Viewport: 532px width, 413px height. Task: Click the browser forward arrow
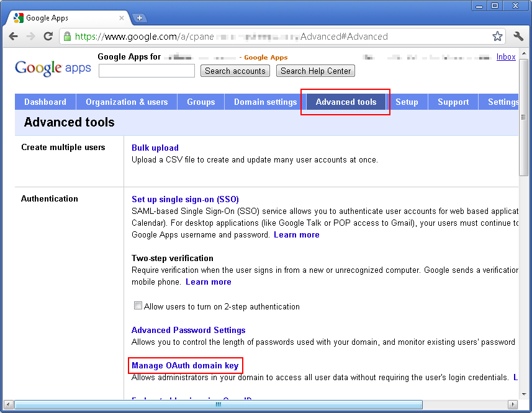(31, 36)
